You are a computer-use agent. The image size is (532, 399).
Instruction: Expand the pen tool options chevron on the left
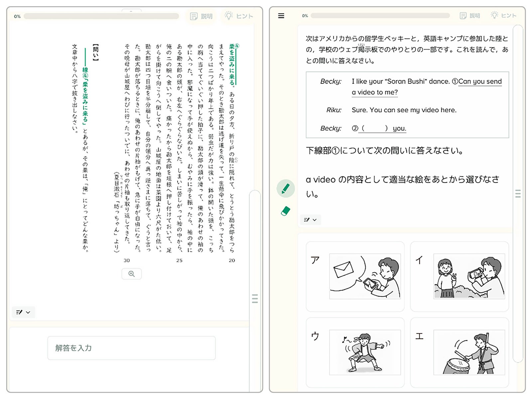coord(28,312)
